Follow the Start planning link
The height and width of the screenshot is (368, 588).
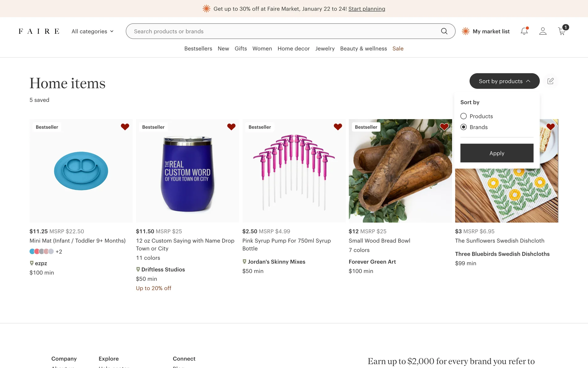367,9
